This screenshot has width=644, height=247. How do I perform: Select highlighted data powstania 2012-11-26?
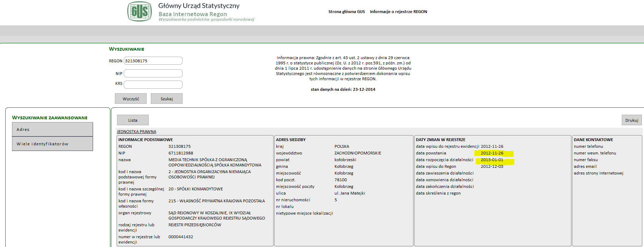tap(492, 153)
